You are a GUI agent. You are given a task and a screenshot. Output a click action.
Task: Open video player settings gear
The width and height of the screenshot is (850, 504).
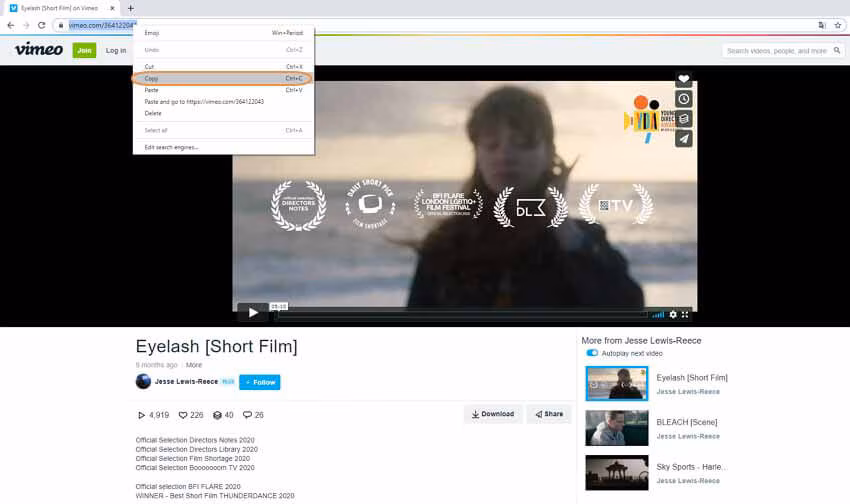coord(673,314)
